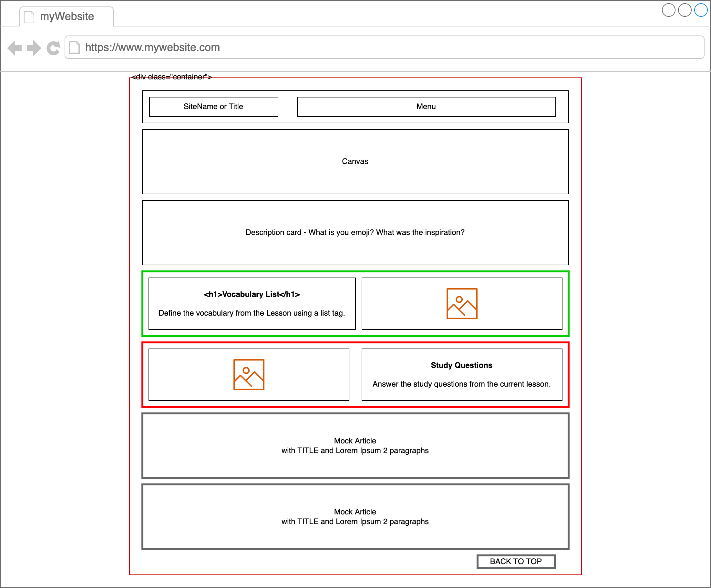
Task: Click the div class container label
Action: click(172, 77)
